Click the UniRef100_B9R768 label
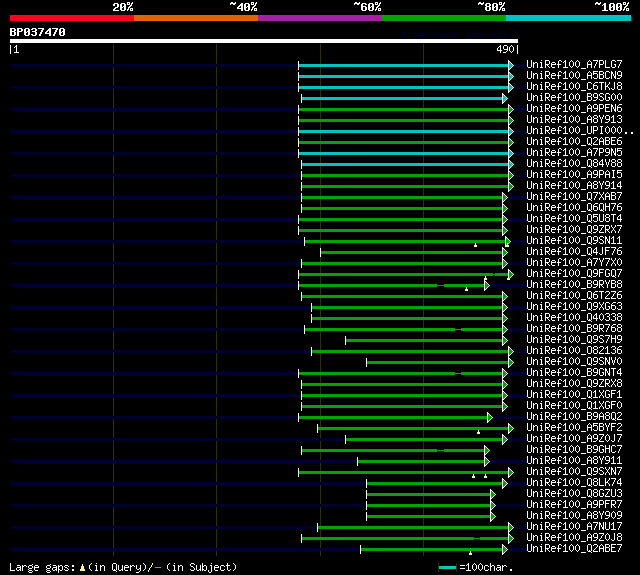The height and width of the screenshot is (575, 640). click(574, 329)
